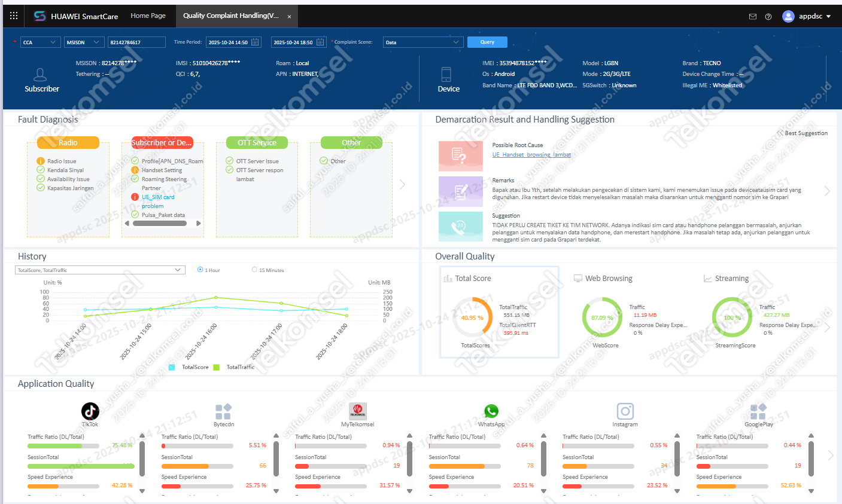Viewport: 842px width, 504px height.
Task: Open the TotalScore, TotalTraffic history dropdown
Action: click(99, 270)
